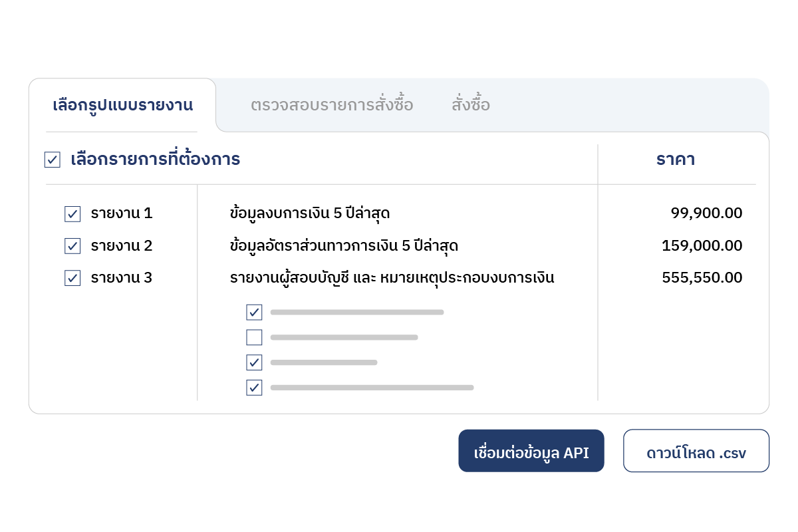
Task: Click the ราคา column header
Action: [x=676, y=160]
